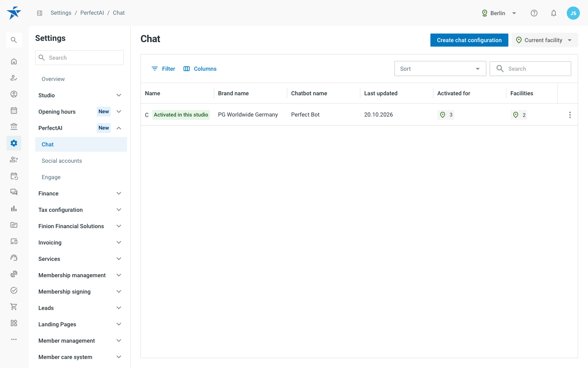Select the Overview menu item

pos(81,79)
